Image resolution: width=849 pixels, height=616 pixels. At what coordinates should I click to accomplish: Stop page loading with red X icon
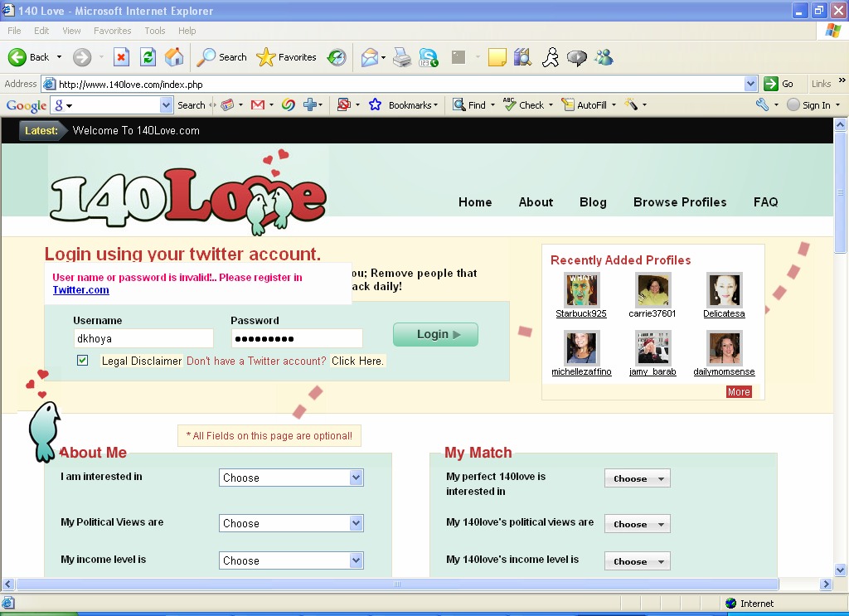coord(121,57)
